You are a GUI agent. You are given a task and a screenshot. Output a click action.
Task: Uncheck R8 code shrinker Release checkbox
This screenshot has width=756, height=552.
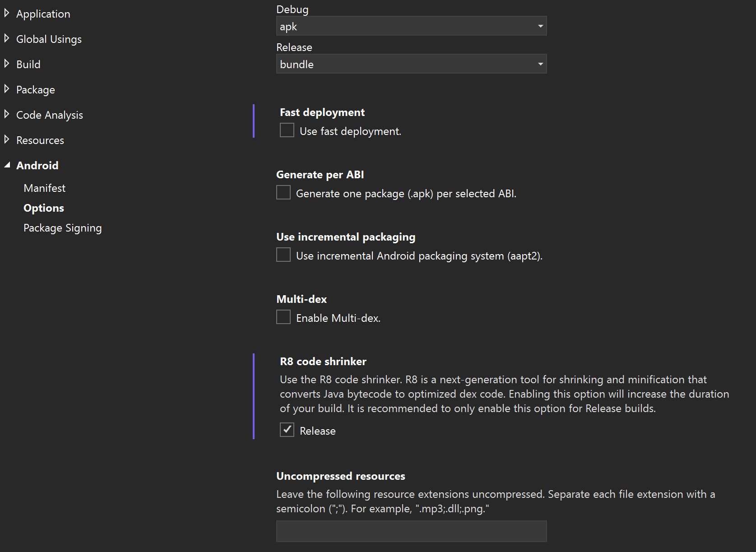point(287,430)
